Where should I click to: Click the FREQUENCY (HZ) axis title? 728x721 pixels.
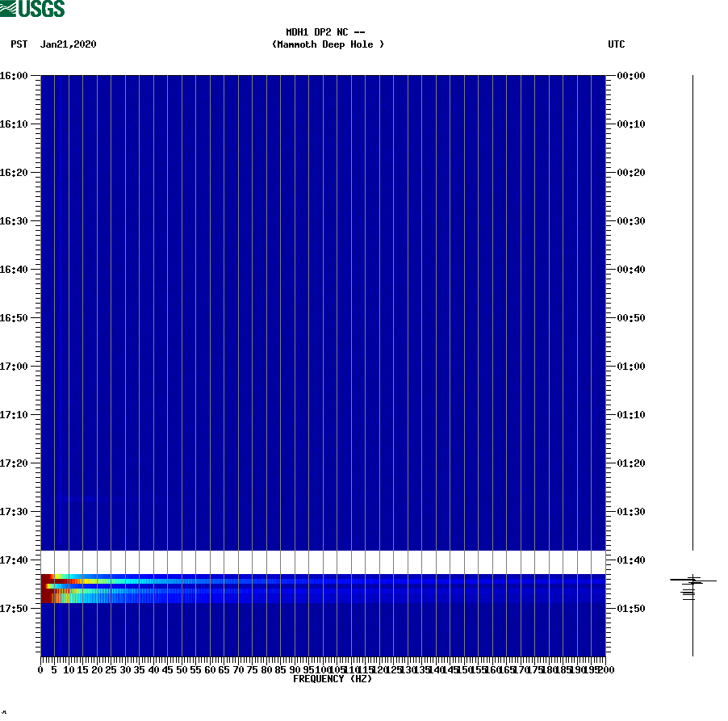(x=333, y=679)
